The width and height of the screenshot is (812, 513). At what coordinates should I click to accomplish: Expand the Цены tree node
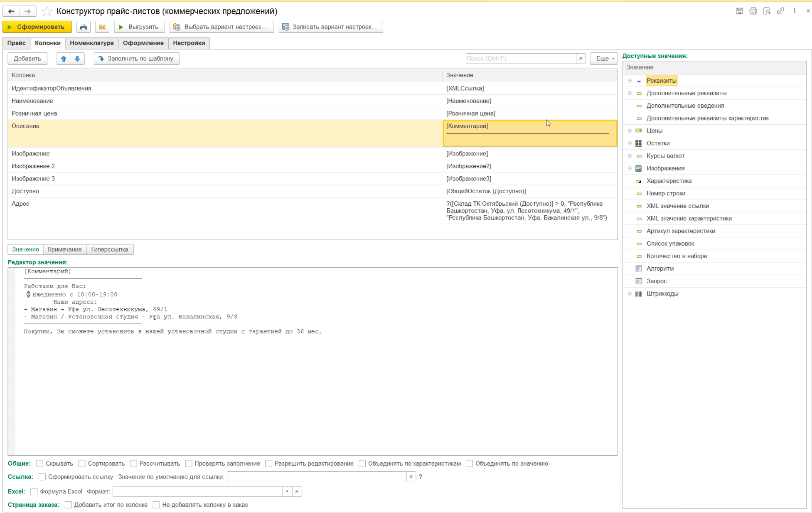point(630,131)
